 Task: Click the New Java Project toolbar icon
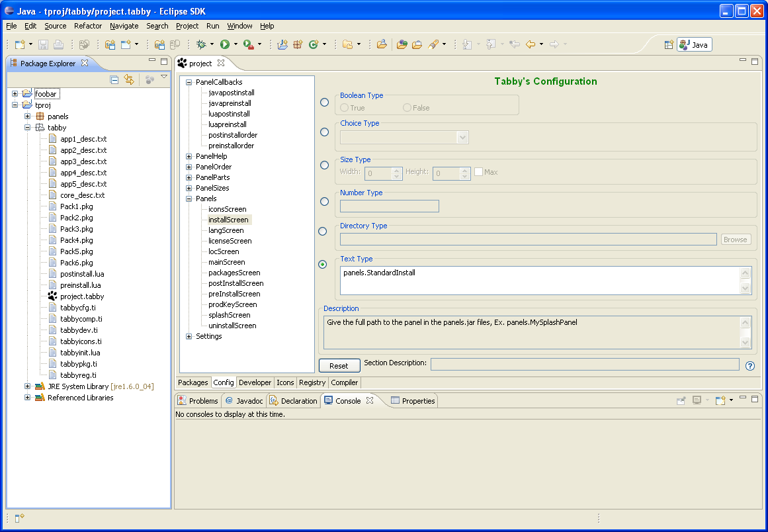[282, 44]
